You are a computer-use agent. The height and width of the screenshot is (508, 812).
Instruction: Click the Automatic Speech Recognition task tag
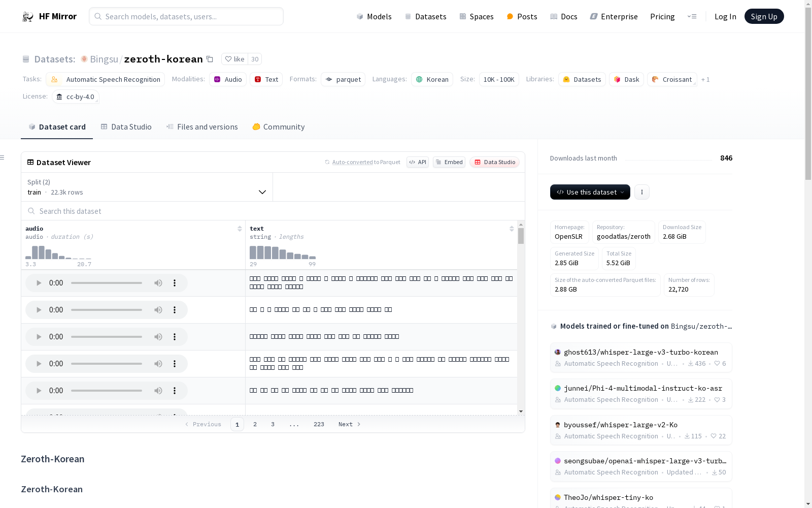[106, 79]
